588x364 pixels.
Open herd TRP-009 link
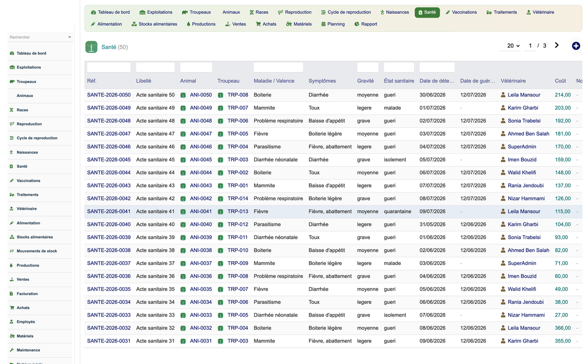(x=238, y=264)
